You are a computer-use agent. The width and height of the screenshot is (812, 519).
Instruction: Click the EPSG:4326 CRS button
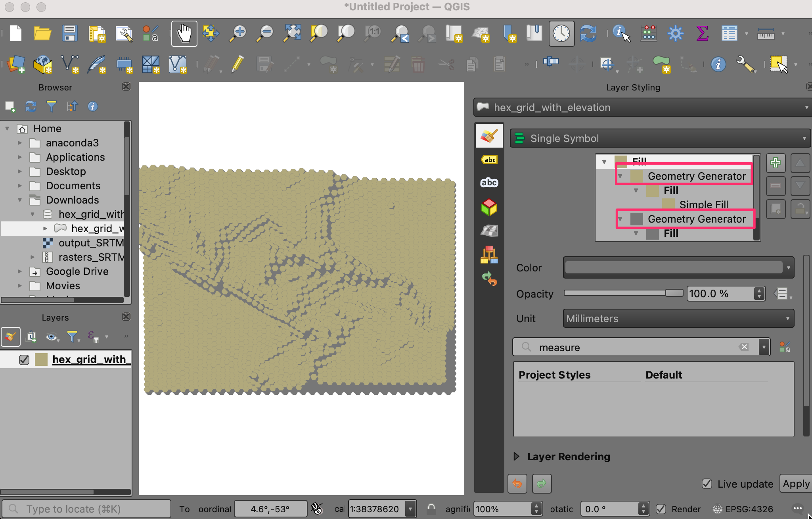pyautogui.click(x=743, y=509)
